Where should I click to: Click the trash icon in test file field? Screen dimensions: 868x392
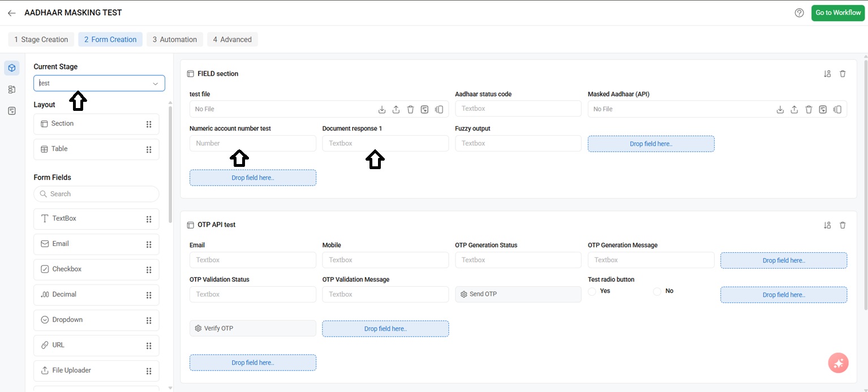[x=411, y=109]
